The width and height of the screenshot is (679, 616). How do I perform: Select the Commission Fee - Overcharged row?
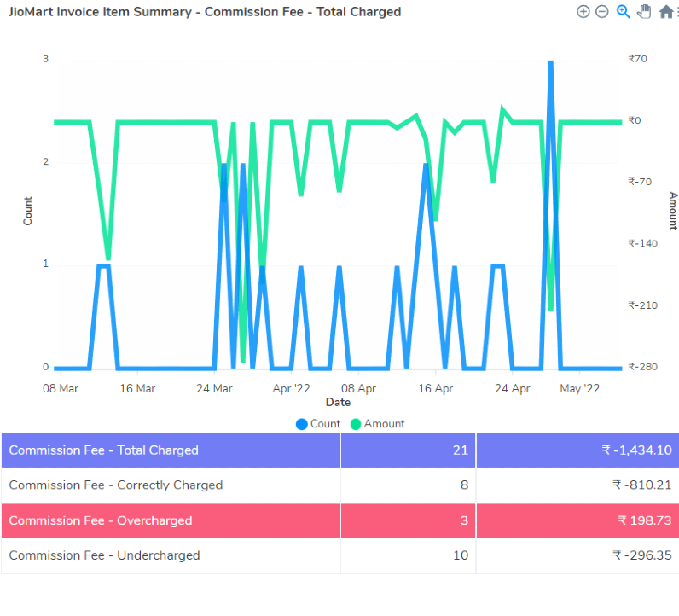coord(340,520)
